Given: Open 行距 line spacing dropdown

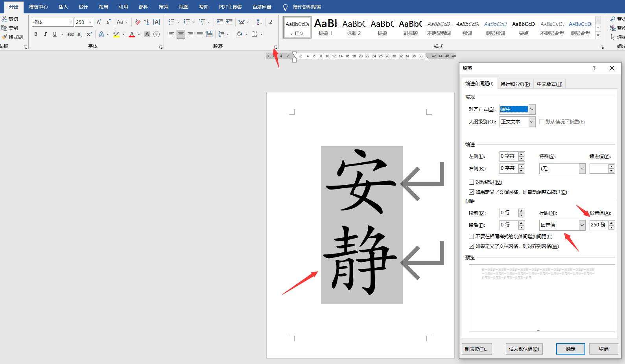Looking at the screenshot, I should (582, 225).
